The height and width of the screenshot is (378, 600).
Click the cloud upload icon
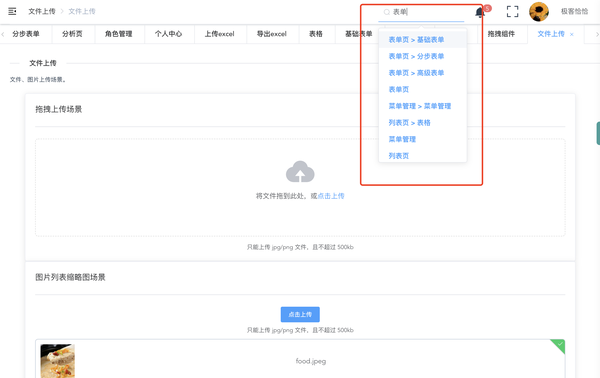coord(300,171)
